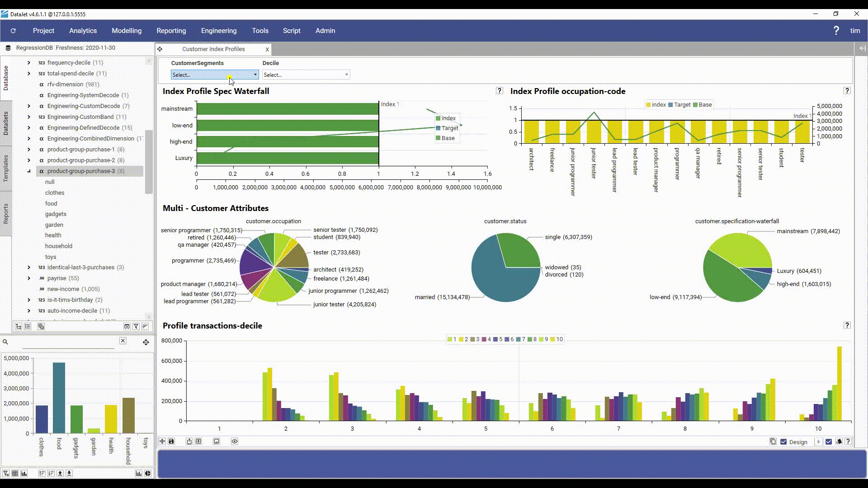Click the clear filter icon below the bar chart
This screenshot has width=868, height=488.
point(6,473)
